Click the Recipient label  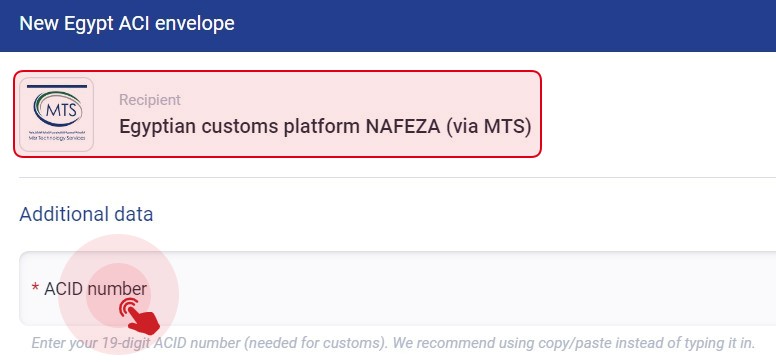[x=150, y=100]
